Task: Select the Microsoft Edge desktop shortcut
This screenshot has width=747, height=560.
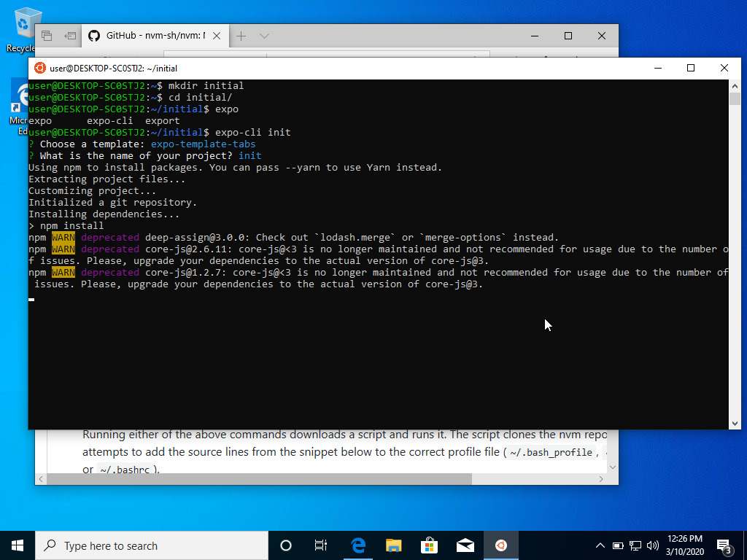Action: tap(20, 106)
